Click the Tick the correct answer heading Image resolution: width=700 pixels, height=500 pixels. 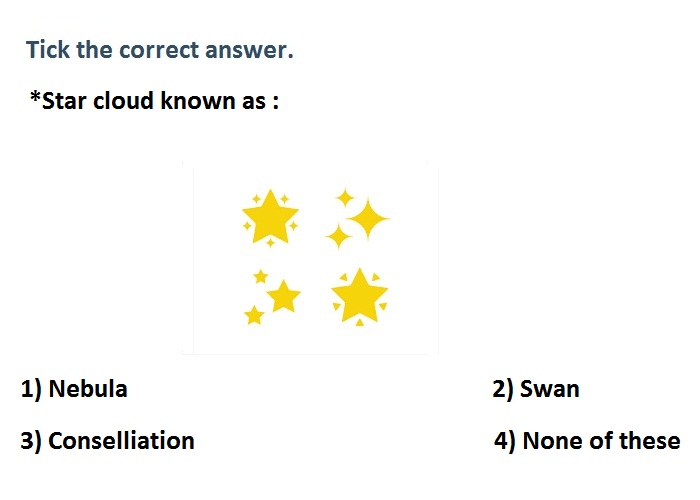tap(159, 50)
